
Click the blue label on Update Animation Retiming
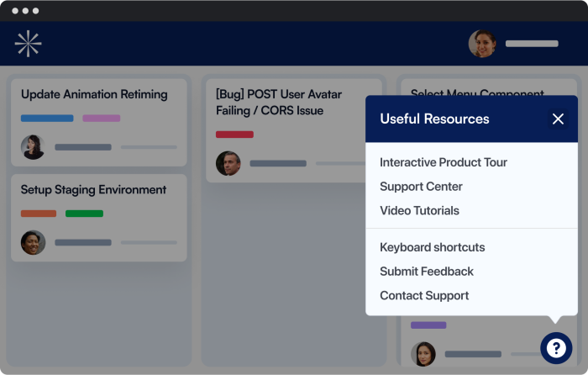(47, 119)
